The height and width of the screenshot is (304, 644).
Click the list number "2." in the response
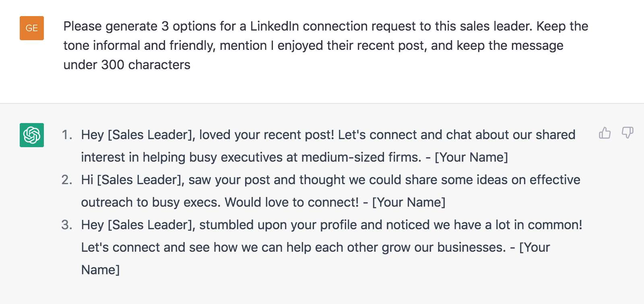point(67,180)
